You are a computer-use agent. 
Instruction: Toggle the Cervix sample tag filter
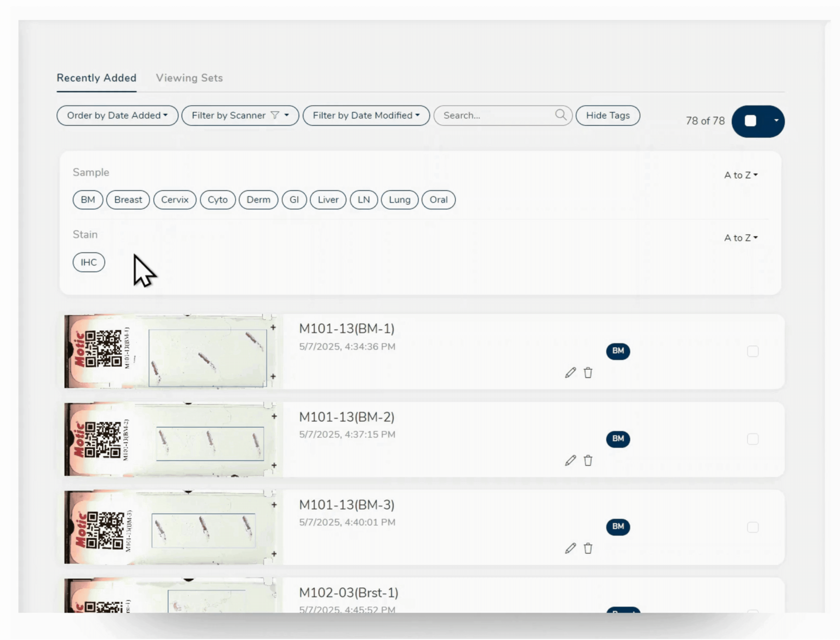(x=174, y=200)
